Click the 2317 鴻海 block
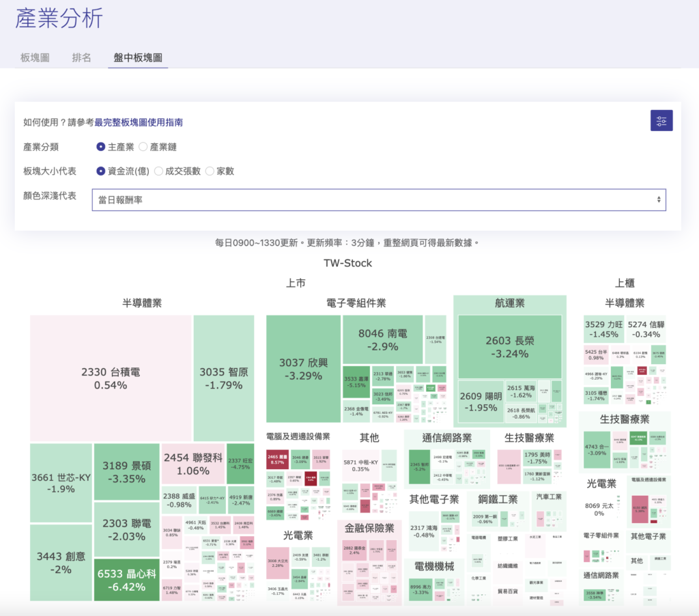This screenshot has width=699, height=616. 423,531
